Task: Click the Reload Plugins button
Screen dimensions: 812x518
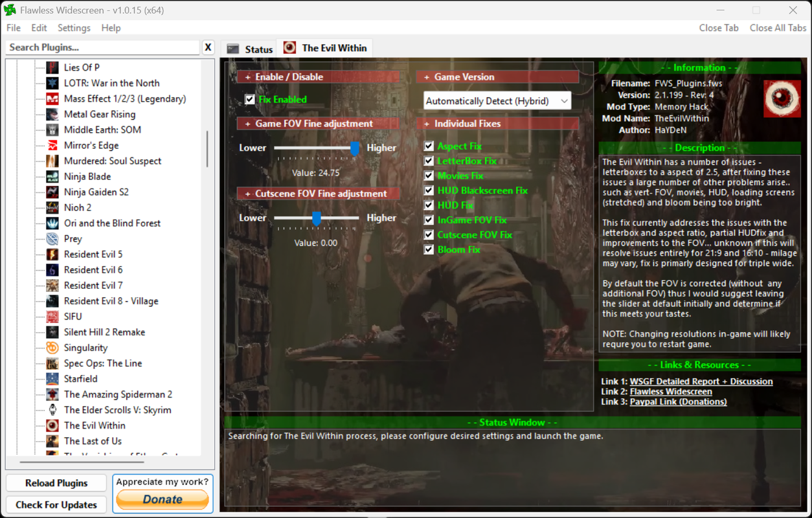Action: click(x=56, y=483)
